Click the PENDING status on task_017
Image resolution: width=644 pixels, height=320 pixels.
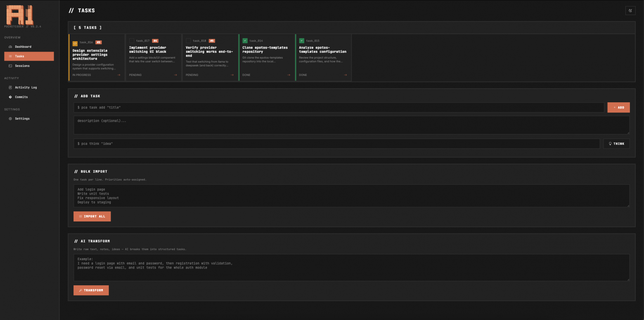135,75
